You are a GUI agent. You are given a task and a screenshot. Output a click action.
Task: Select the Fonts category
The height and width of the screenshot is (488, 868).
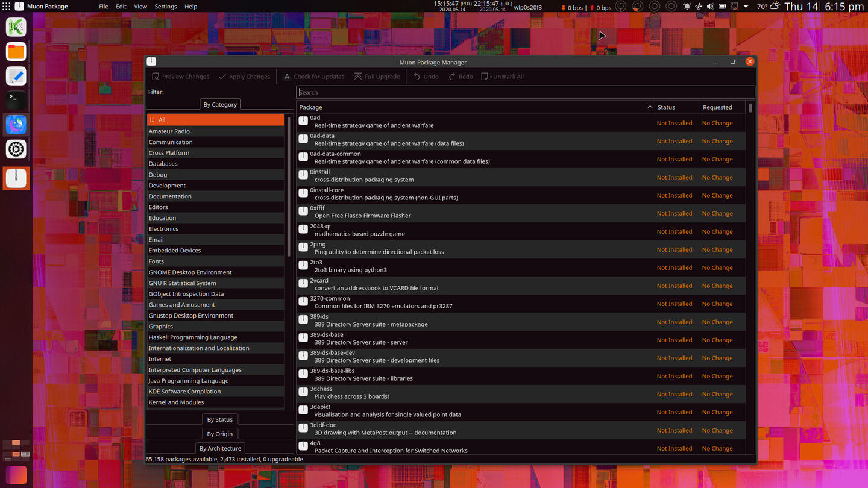(x=215, y=261)
